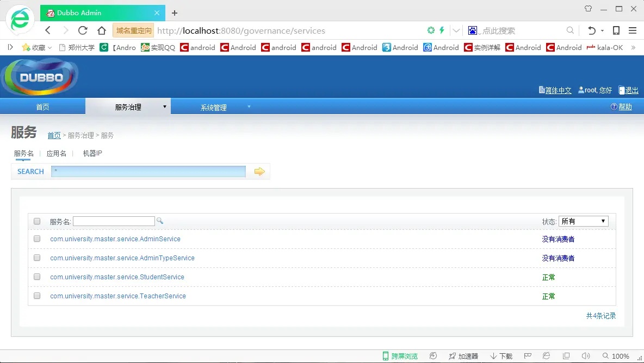Open a new tab with plus icon
This screenshot has width=644, height=363.
(175, 13)
